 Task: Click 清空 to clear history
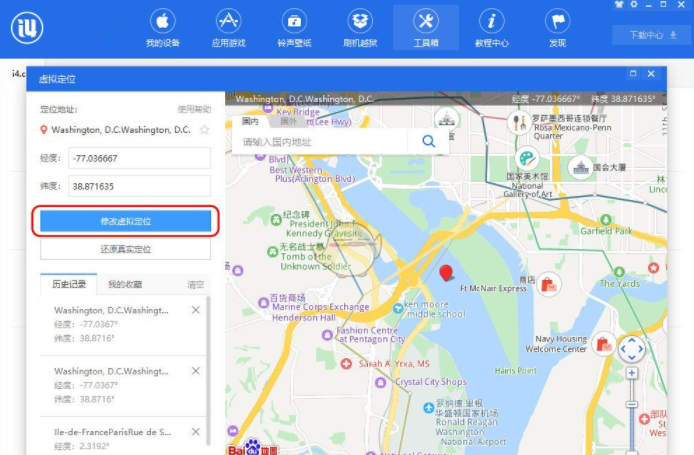click(196, 285)
